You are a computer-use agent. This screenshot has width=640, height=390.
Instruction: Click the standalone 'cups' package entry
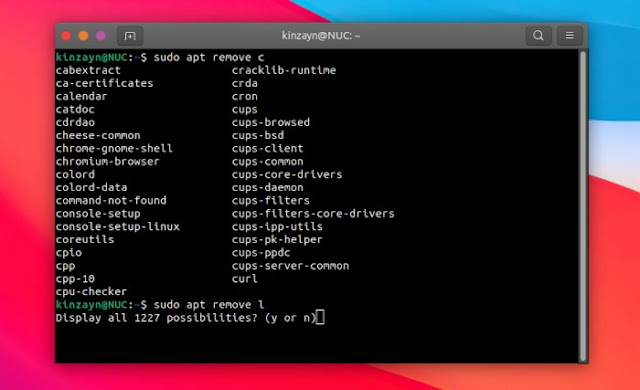pyautogui.click(x=245, y=109)
